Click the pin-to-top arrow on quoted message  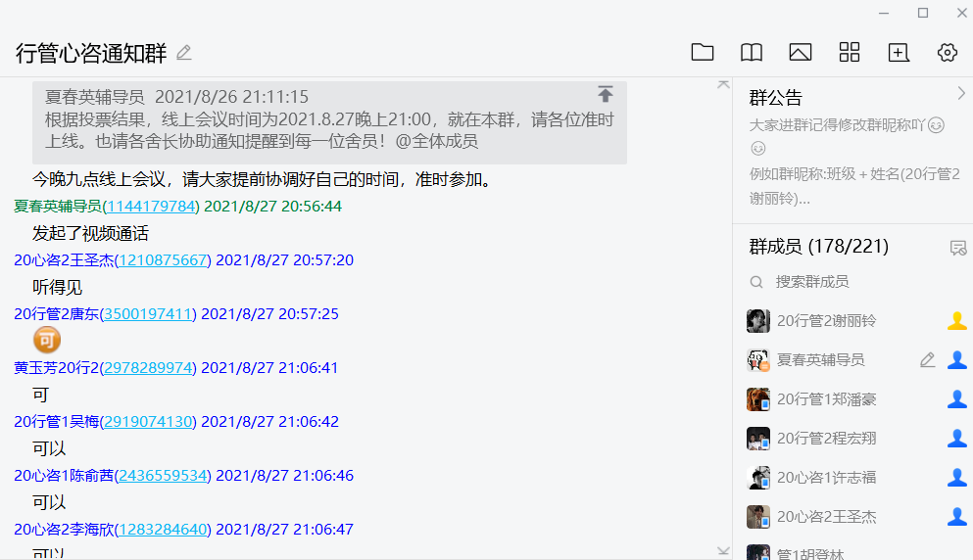point(606,95)
